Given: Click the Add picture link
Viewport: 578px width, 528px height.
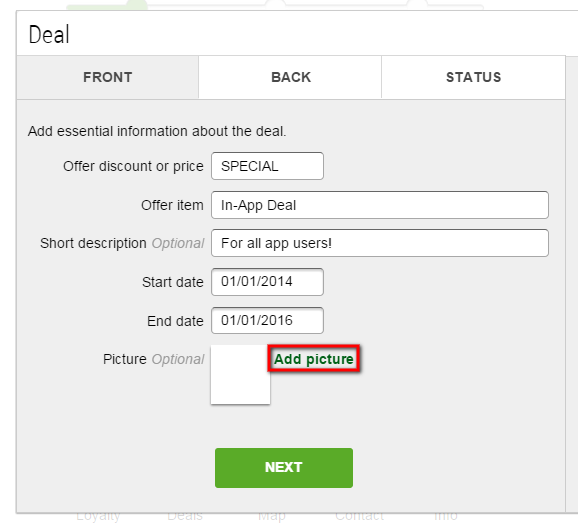Looking at the screenshot, I should [x=314, y=359].
